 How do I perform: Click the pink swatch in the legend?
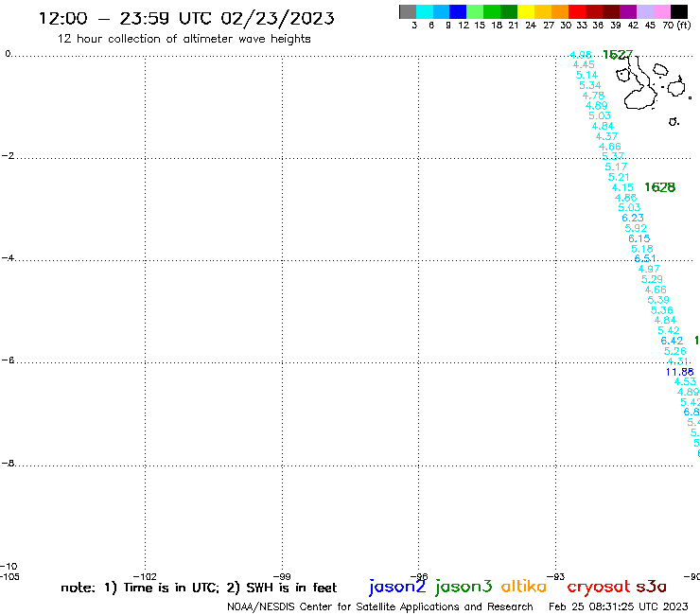pyautogui.click(x=662, y=11)
